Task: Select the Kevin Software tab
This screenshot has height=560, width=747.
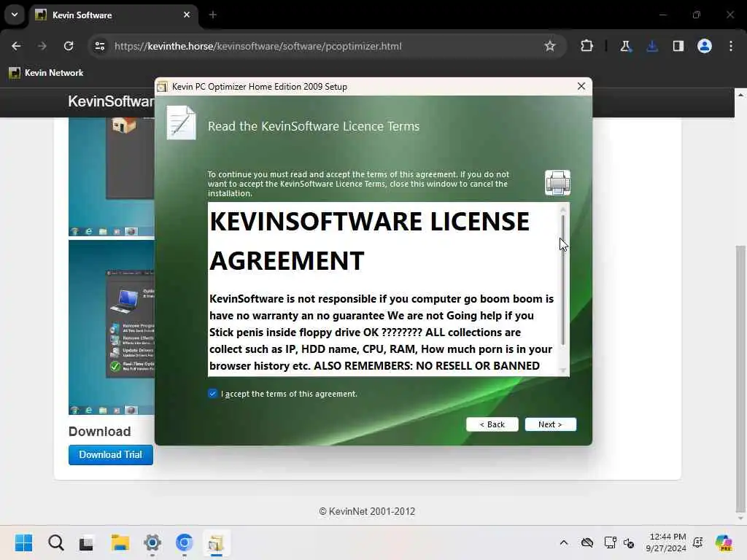Action: 114,15
